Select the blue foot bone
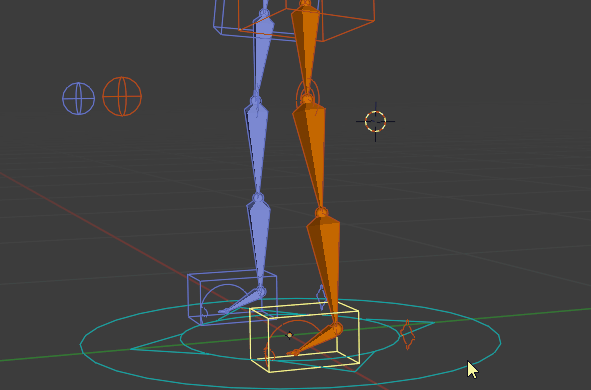The height and width of the screenshot is (390, 591). pyautogui.click(x=243, y=300)
